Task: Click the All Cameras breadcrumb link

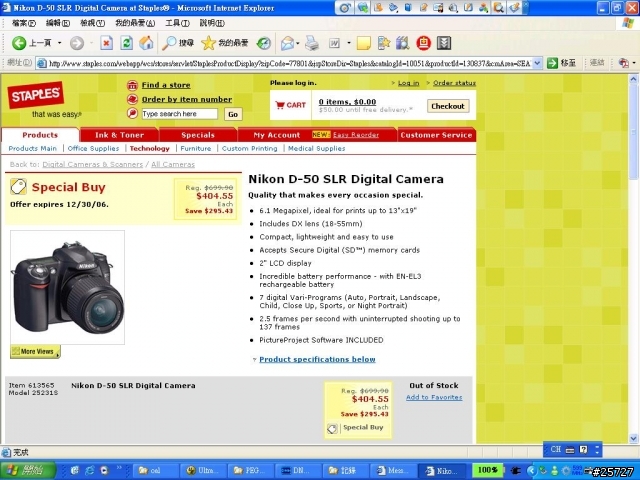Action: pos(173,164)
